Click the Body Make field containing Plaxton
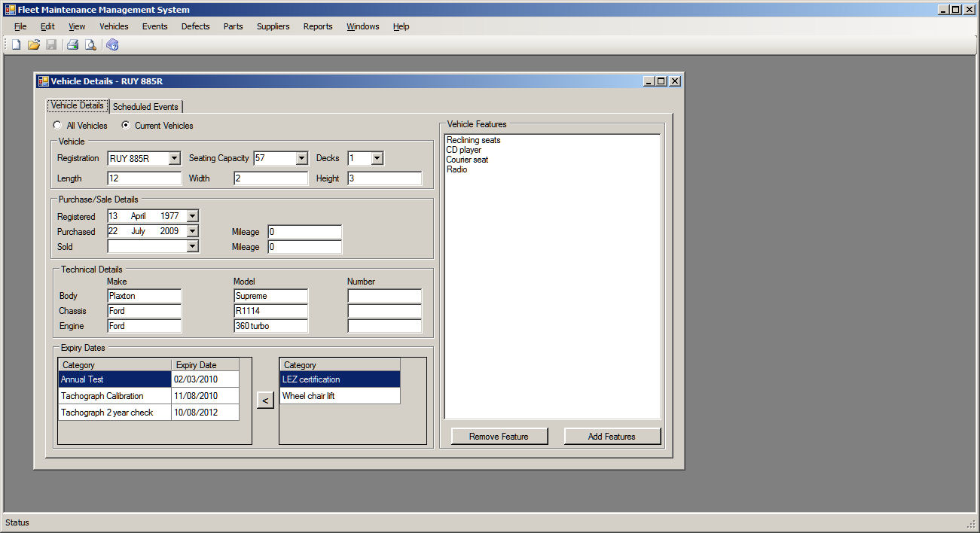This screenshot has height=533, width=980. [x=145, y=296]
